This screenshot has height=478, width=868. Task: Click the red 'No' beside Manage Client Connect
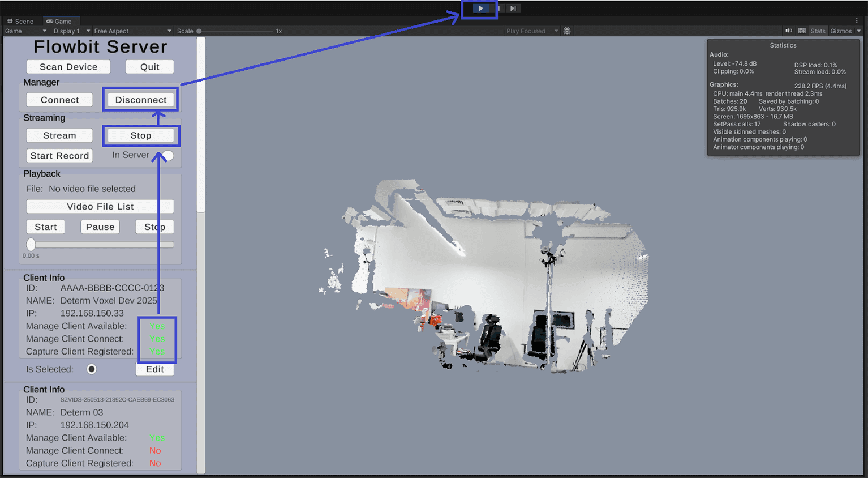click(155, 451)
